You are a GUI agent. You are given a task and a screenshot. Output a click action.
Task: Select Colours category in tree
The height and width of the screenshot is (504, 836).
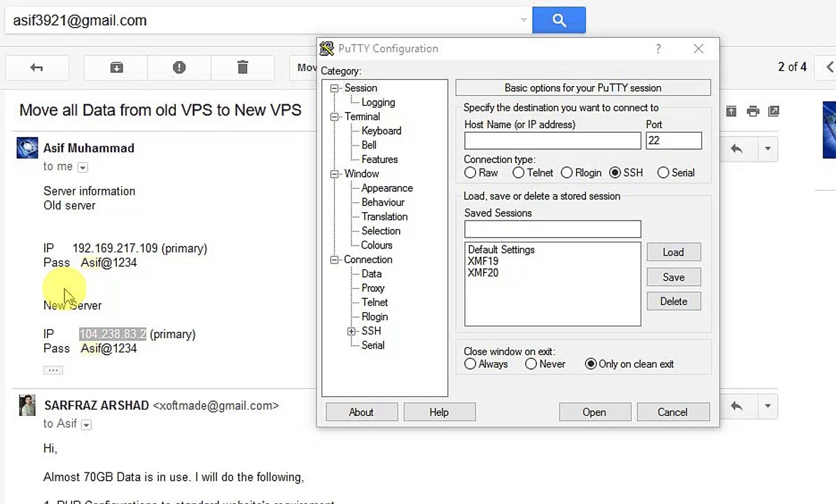point(377,245)
